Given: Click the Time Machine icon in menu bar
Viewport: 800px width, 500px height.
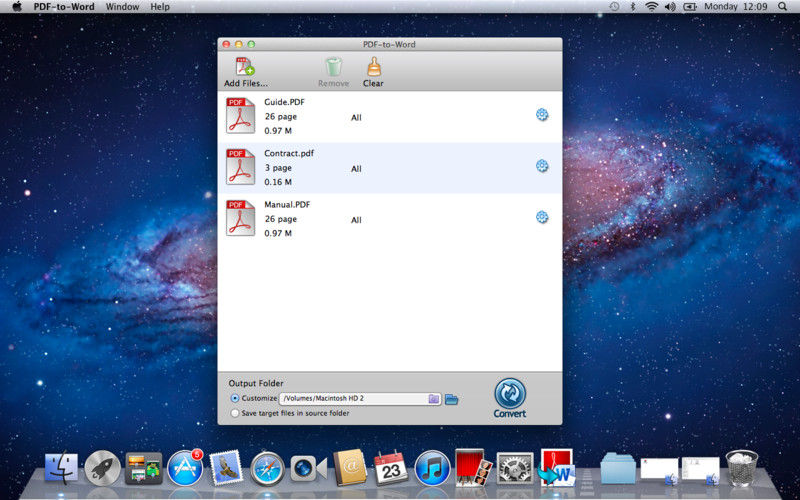Looking at the screenshot, I should 614,7.
